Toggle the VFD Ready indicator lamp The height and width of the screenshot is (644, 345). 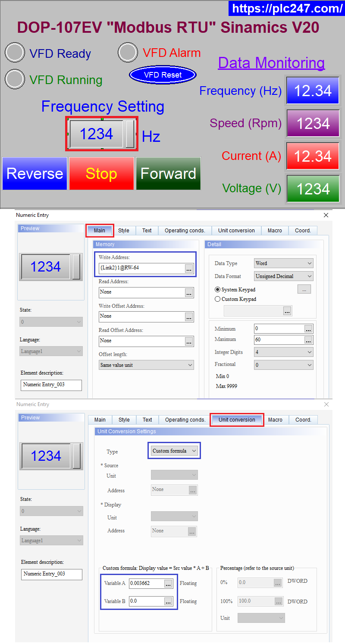(14, 52)
